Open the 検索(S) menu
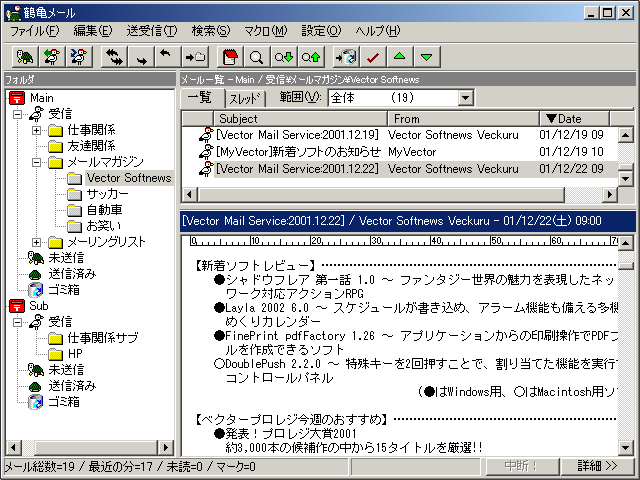Viewport: 640px width, 480px height. tap(211, 31)
